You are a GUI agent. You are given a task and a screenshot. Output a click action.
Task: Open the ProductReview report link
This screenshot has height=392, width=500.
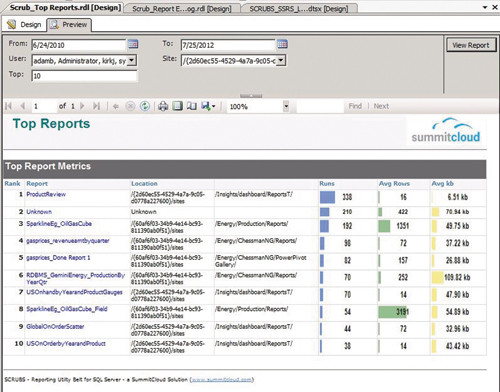tap(46, 194)
